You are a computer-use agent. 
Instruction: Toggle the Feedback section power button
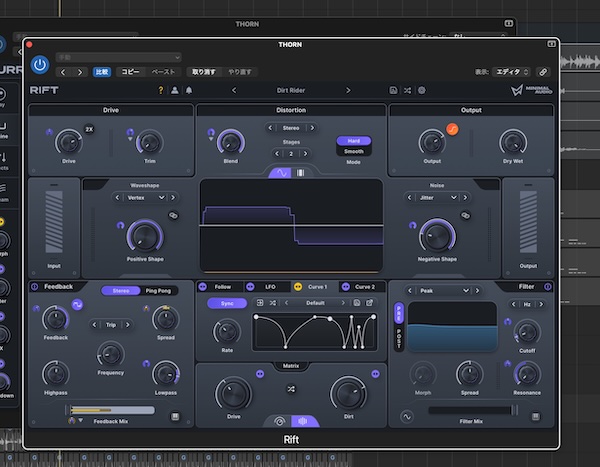coord(34,287)
